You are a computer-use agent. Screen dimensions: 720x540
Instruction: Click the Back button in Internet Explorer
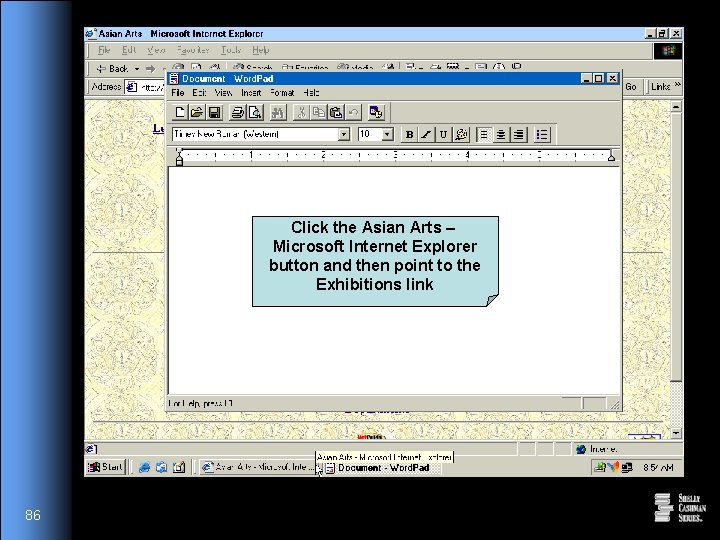112,69
